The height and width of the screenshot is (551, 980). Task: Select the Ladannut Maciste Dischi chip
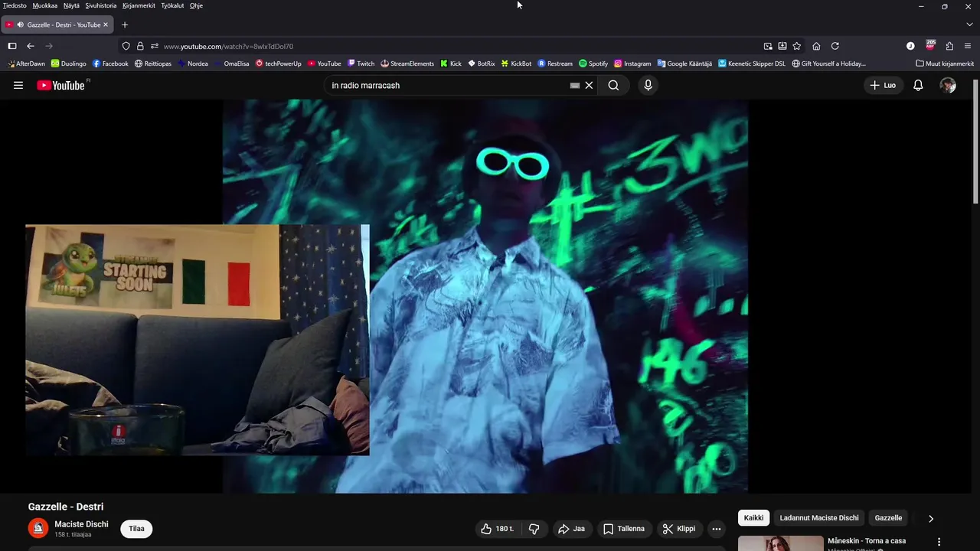819,518
